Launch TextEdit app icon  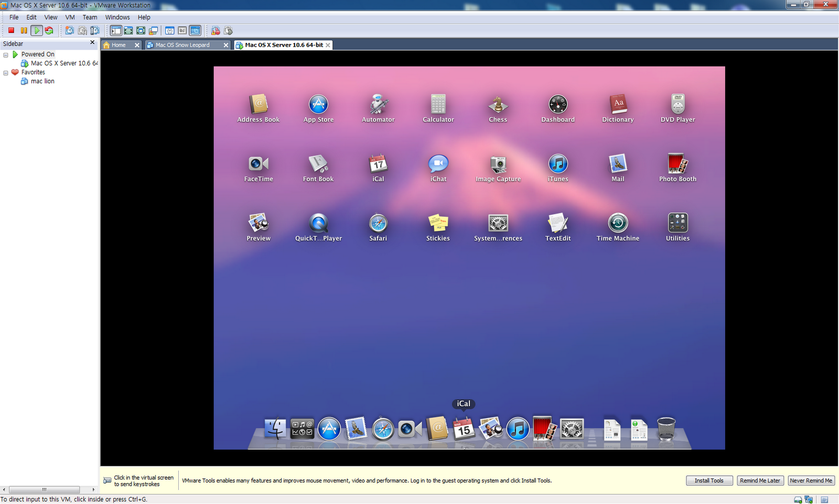558,226
